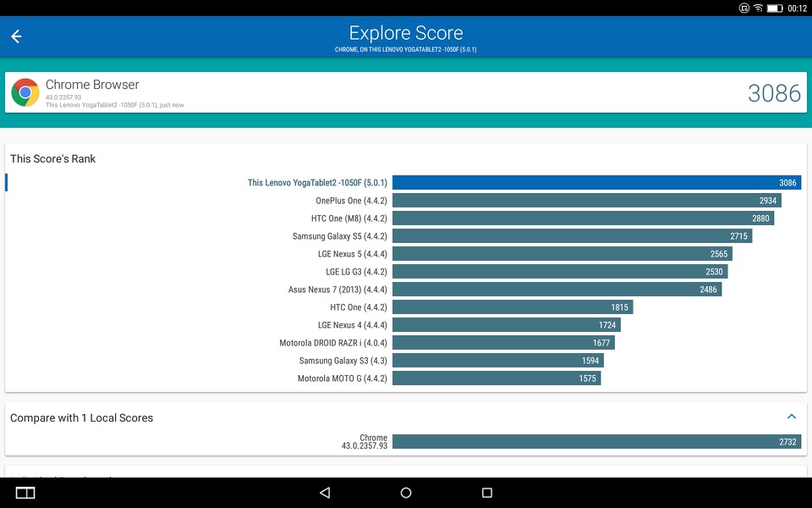Tap the Wi-Fi status icon
Image resolution: width=812 pixels, height=508 pixels.
[758, 8]
